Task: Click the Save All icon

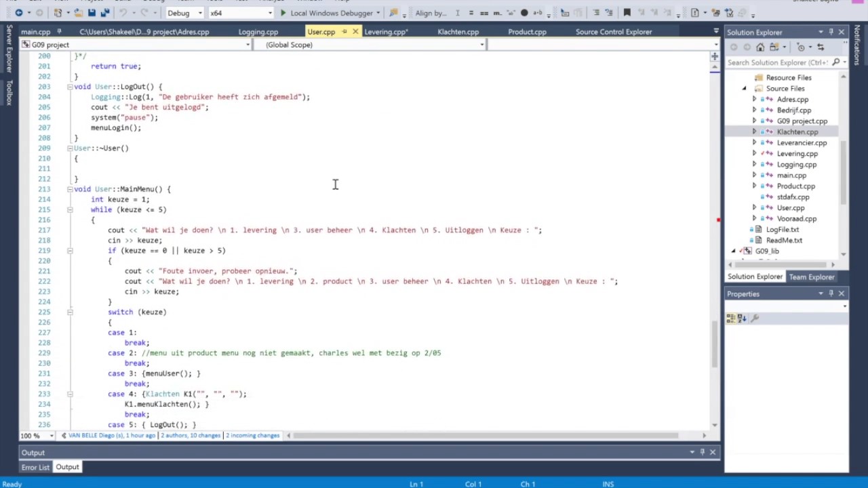Action: pyautogui.click(x=104, y=12)
